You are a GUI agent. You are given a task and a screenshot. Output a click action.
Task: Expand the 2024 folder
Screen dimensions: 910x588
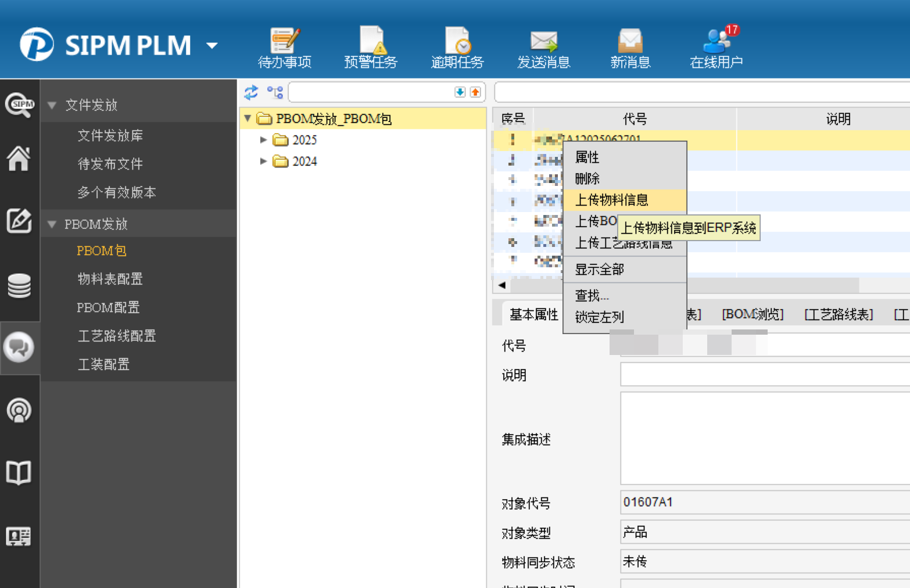click(x=263, y=162)
